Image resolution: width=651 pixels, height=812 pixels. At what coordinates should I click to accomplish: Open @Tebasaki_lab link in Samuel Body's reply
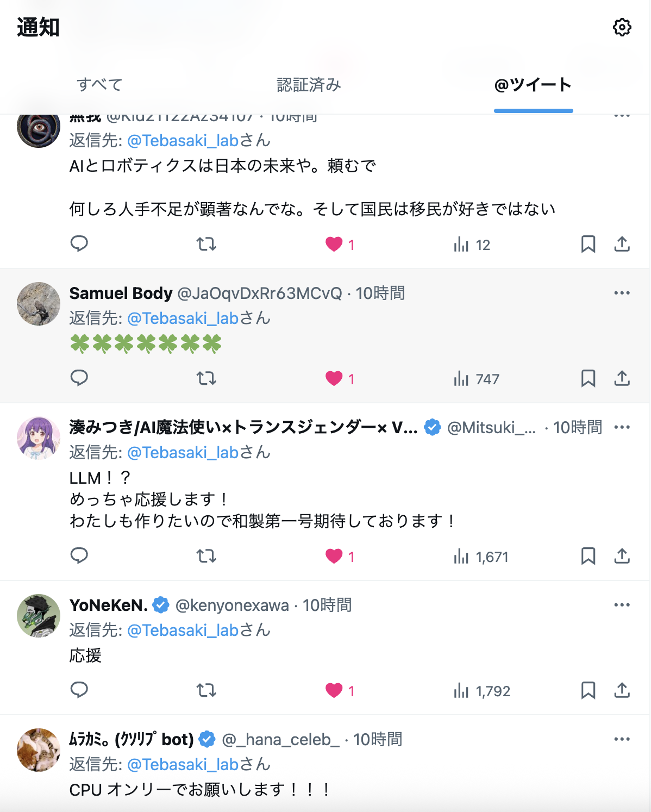(x=183, y=318)
